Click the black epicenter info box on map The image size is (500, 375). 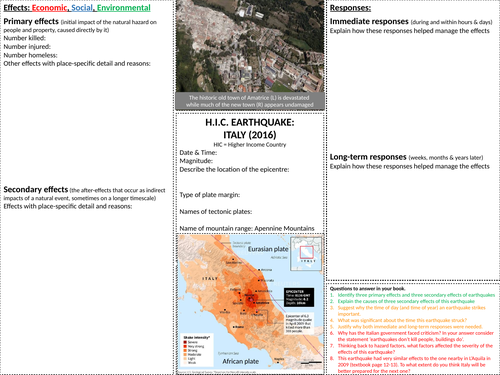(x=299, y=297)
